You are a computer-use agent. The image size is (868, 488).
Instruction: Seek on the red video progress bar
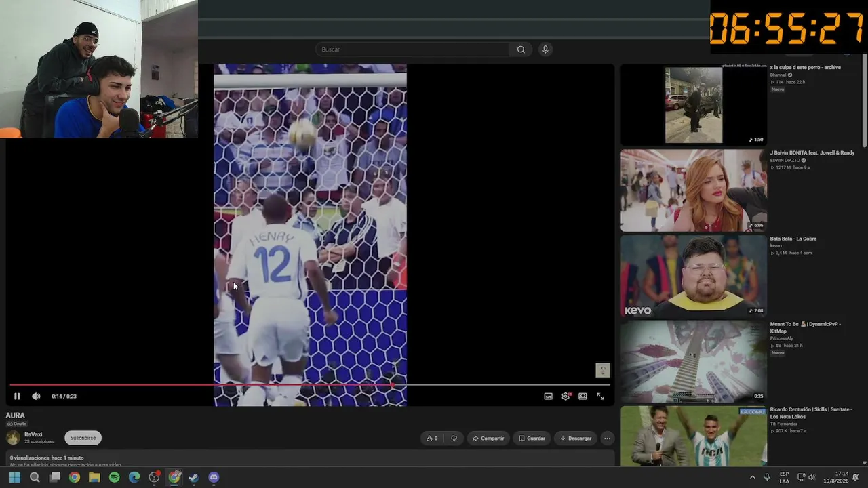pyautogui.click(x=310, y=385)
